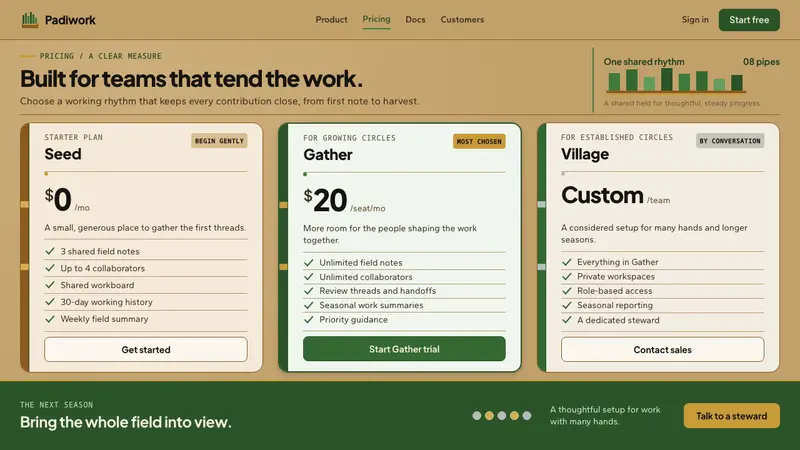Click the checkmark beside Priority guidance
The height and width of the screenshot is (450, 800).
click(x=309, y=319)
